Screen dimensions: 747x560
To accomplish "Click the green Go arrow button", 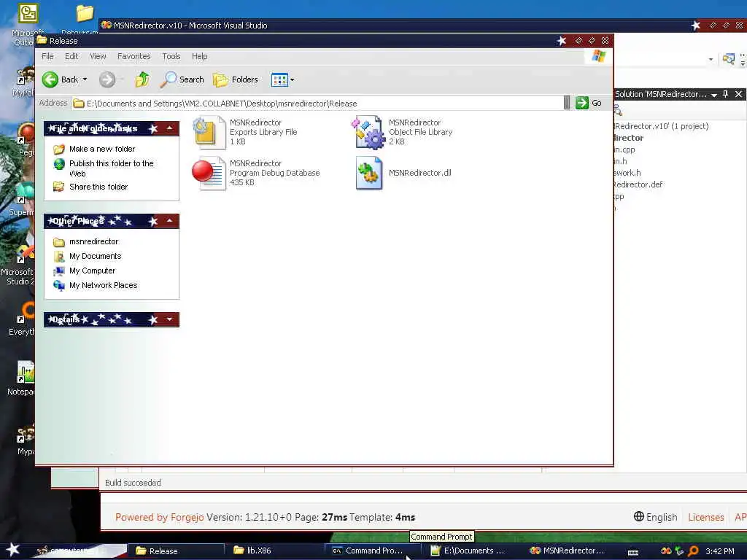I will pos(581,103).
